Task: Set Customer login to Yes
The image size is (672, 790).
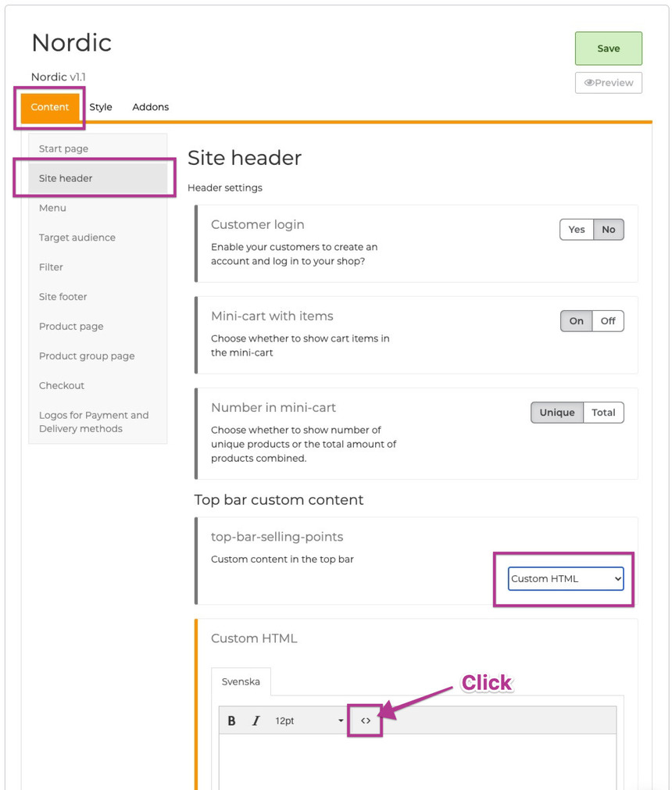Action: point(577,229)
